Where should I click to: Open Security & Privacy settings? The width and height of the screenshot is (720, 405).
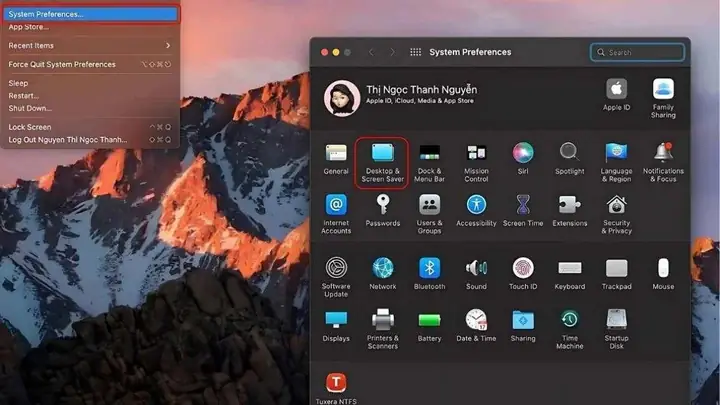click(616, 214)
